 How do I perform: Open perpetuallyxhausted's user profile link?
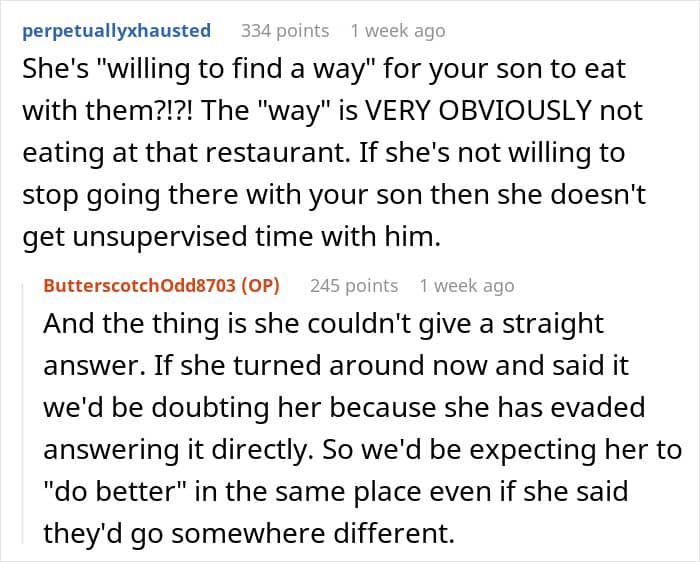pos(117,31)
